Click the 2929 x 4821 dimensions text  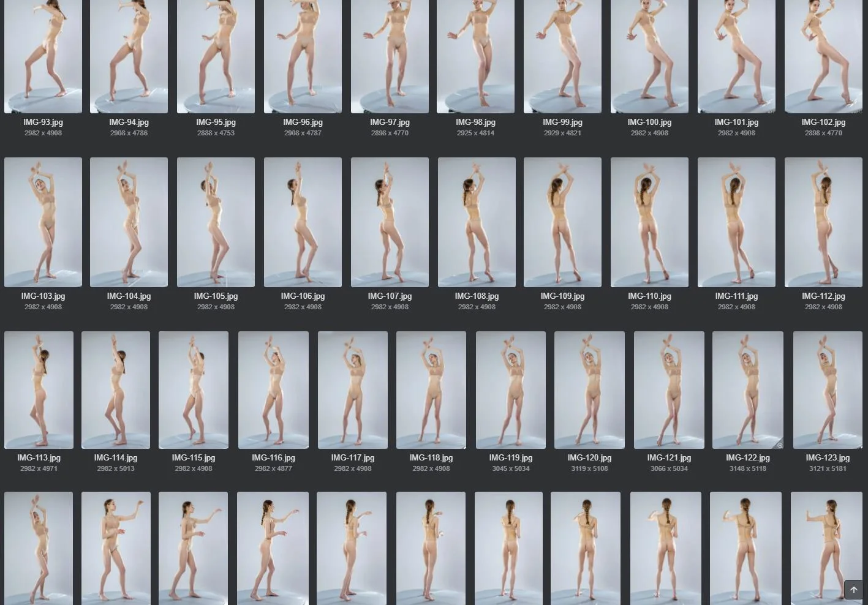coord(562,133)
